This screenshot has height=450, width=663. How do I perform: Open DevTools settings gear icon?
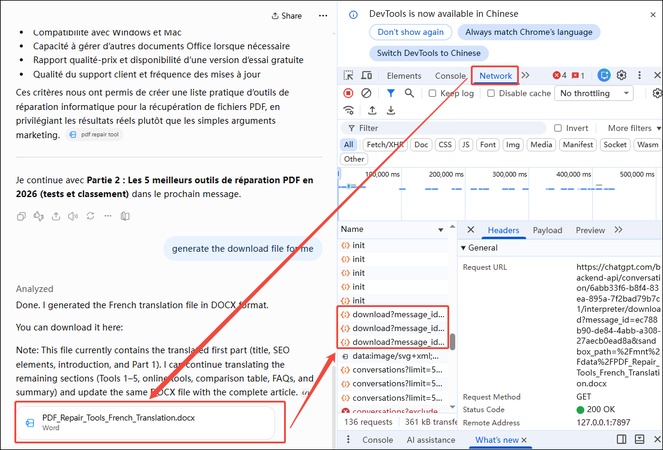pyautogui.click(x=621, y=75)
